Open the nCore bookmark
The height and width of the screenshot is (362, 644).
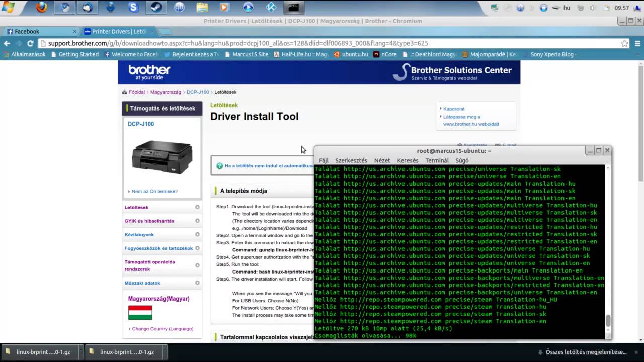click(x=385, y=54)
